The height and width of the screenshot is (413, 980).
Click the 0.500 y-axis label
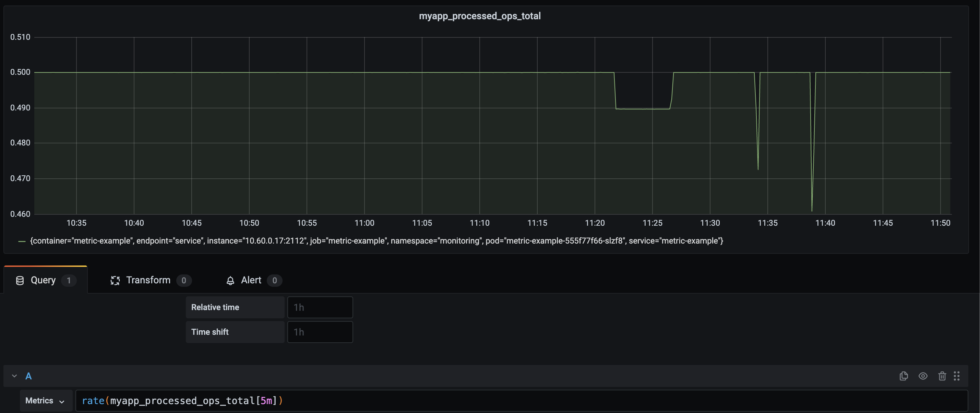click(x=20, y=72)
